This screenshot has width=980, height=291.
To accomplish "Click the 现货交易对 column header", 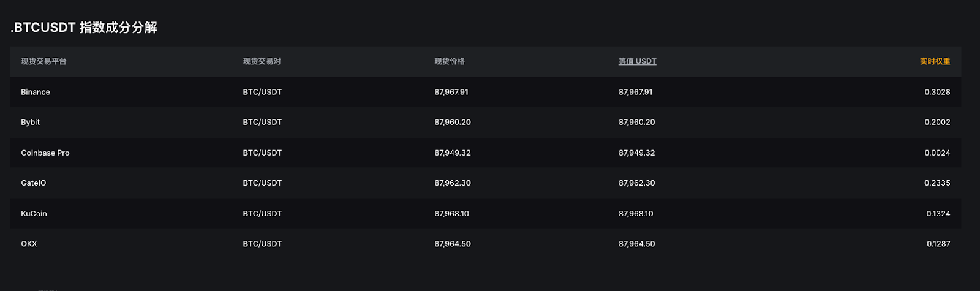I will [x=262, y=61].
